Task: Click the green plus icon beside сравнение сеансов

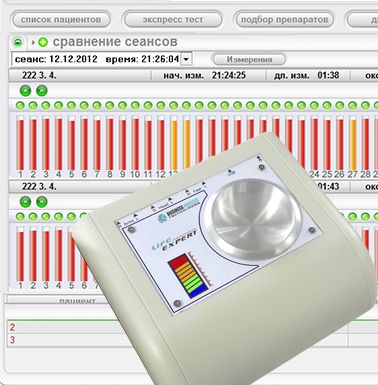Action: [x=43, y=42]
